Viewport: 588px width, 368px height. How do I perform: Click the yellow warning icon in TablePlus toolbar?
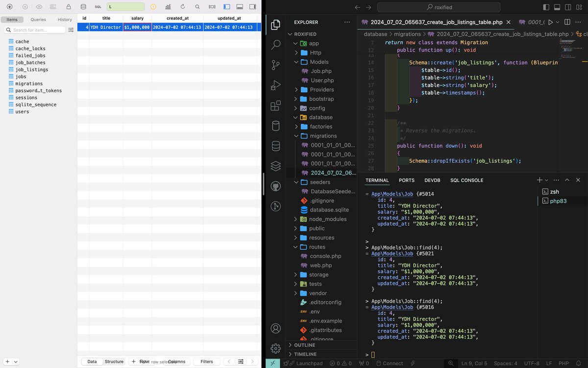click(x=153, y=7)
